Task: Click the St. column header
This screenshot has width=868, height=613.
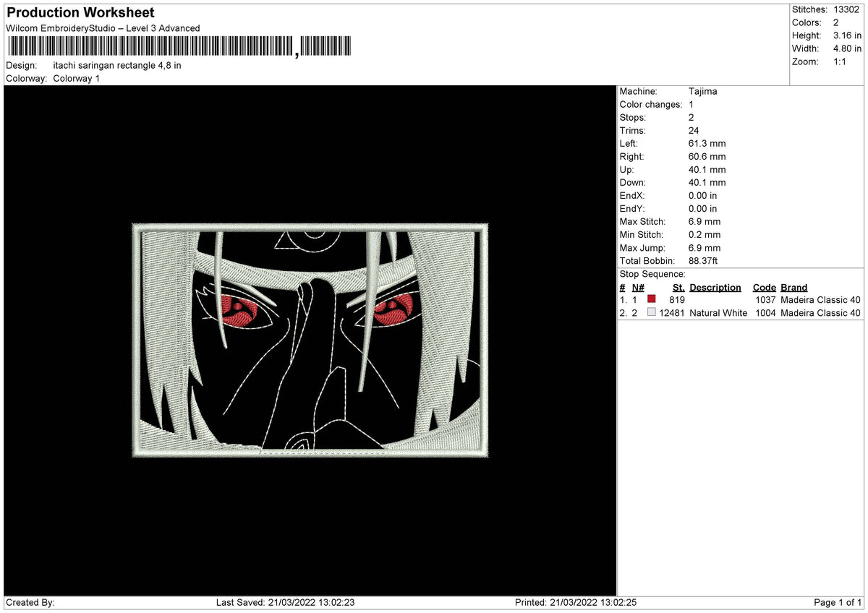Action: (x=678, y=287)
